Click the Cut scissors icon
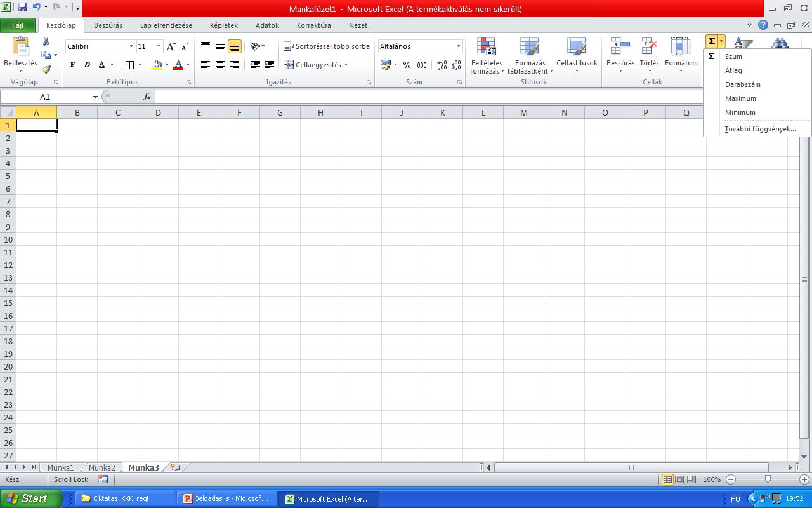This screenshot has width=812, height=508. (x=46, y=41)
